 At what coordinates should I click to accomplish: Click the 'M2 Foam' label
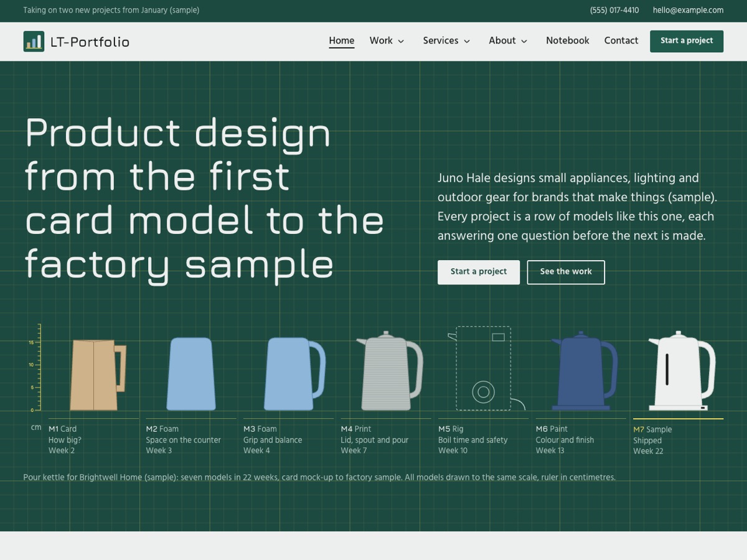click(162, 429)
